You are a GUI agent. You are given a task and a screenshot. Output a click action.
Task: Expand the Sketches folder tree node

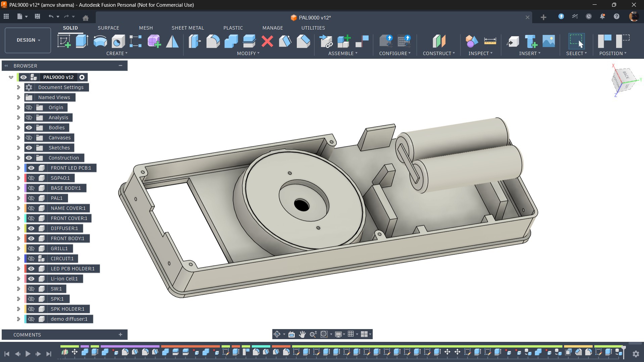tap(18, 148)
